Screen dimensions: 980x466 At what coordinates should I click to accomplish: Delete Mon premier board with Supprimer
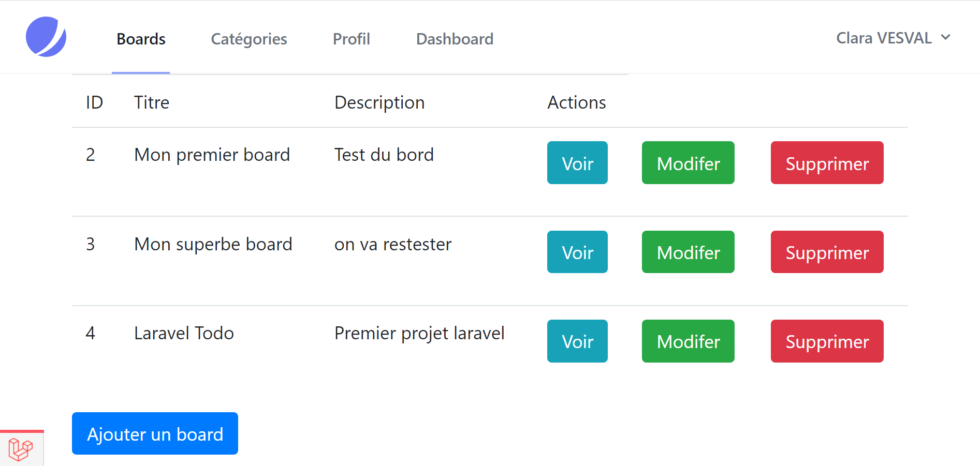click(827, 163)
